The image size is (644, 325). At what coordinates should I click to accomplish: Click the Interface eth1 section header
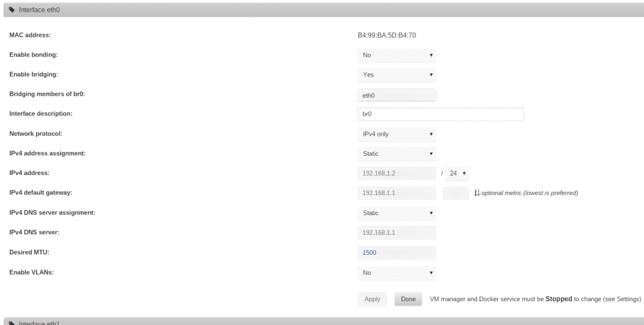[x=324, y=321]
